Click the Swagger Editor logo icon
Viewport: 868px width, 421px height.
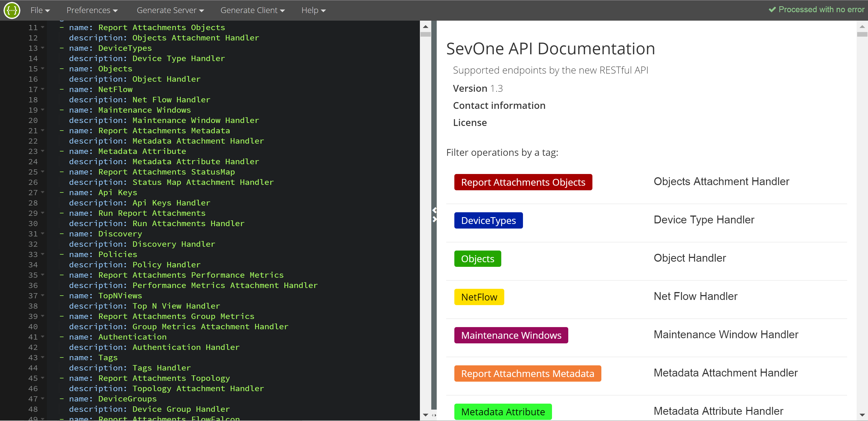[11, 10]
